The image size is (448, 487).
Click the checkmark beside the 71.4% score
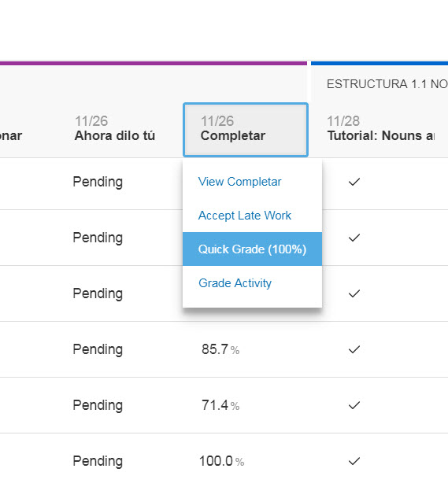(354, 405)
